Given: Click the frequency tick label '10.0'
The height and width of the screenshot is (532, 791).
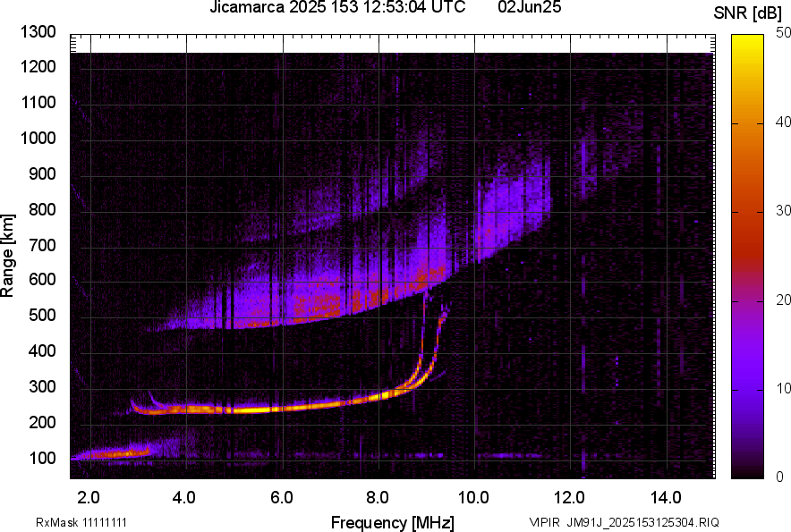Looking at the screenshot, I should click(x=473, y=498).
